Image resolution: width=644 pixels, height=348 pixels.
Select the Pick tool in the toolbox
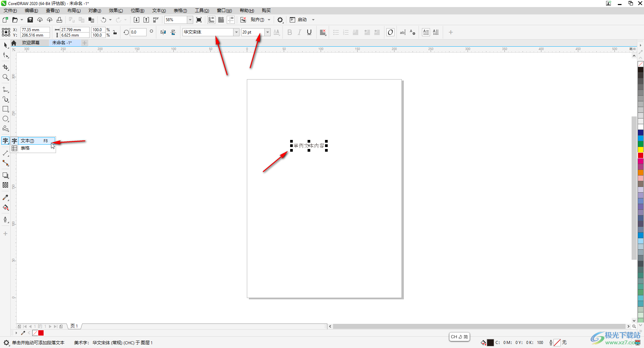(5, 45)
